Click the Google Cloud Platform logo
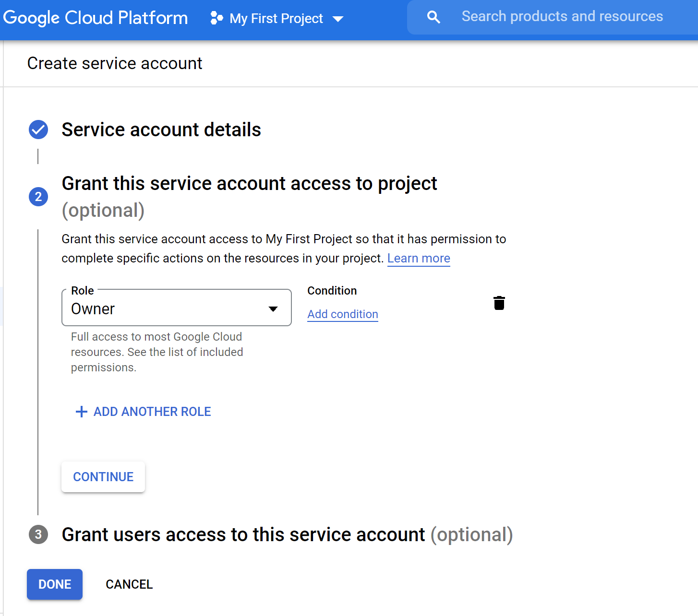This screenshot has width=698, height=616. 95,18
